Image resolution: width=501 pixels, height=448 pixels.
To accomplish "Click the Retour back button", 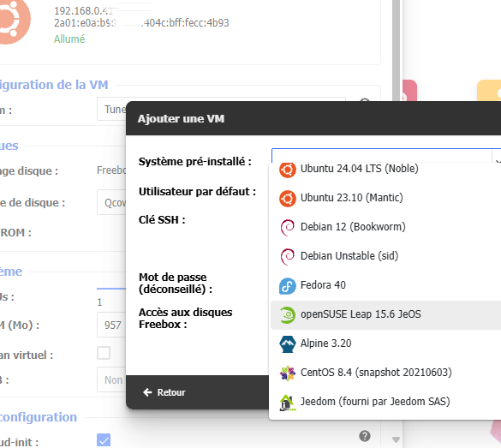I will tap(164, 392).
